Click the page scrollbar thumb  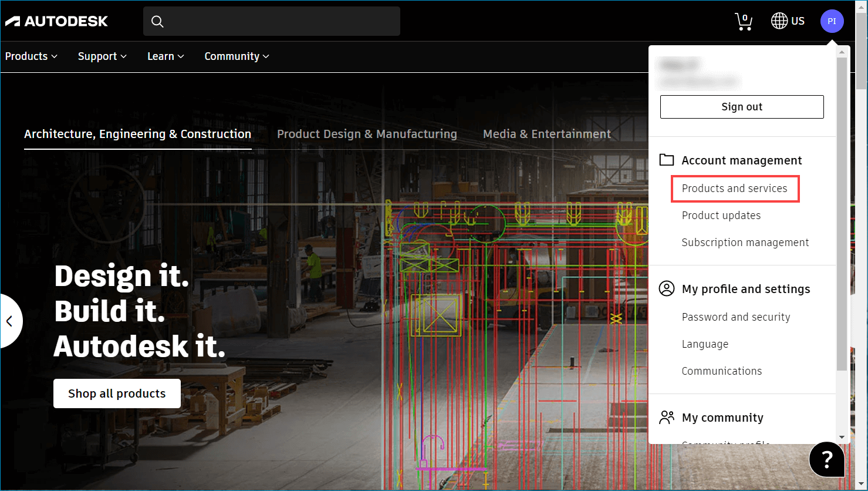pos(862,52)
